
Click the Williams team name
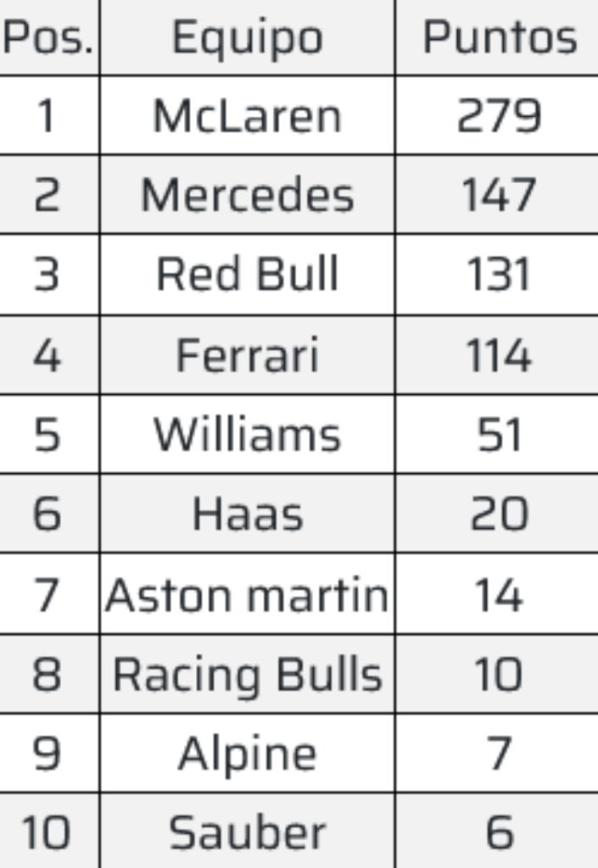[247, 435]
